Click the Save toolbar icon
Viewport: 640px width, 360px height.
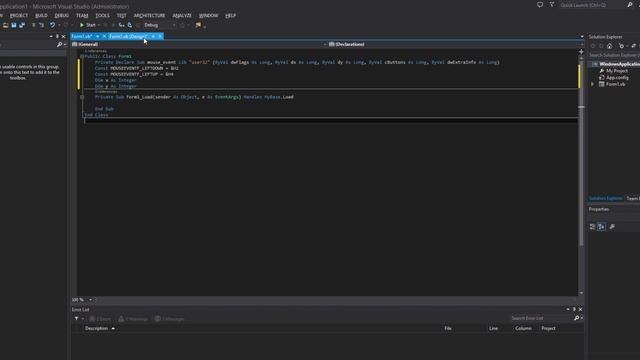[14, 25]
